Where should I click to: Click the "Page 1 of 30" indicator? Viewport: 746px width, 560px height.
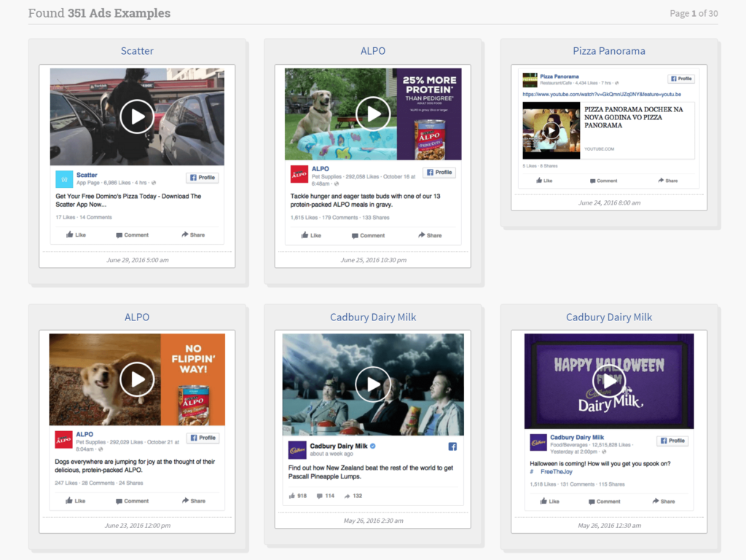694,13
